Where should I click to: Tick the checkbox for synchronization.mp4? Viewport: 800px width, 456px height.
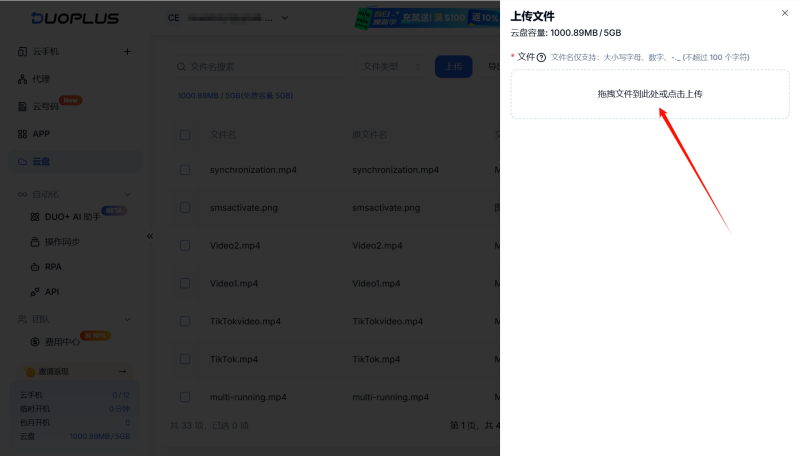coord(185,170)
